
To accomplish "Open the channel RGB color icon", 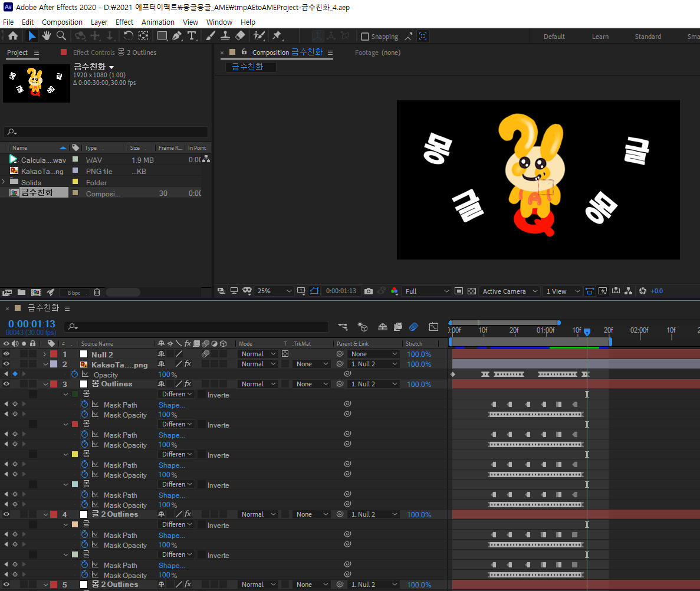I will (x=394, y=291).
